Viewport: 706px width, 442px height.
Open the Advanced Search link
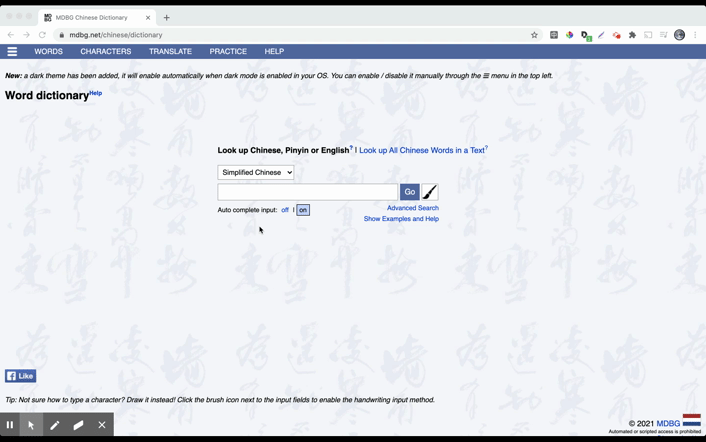[413, 208]
